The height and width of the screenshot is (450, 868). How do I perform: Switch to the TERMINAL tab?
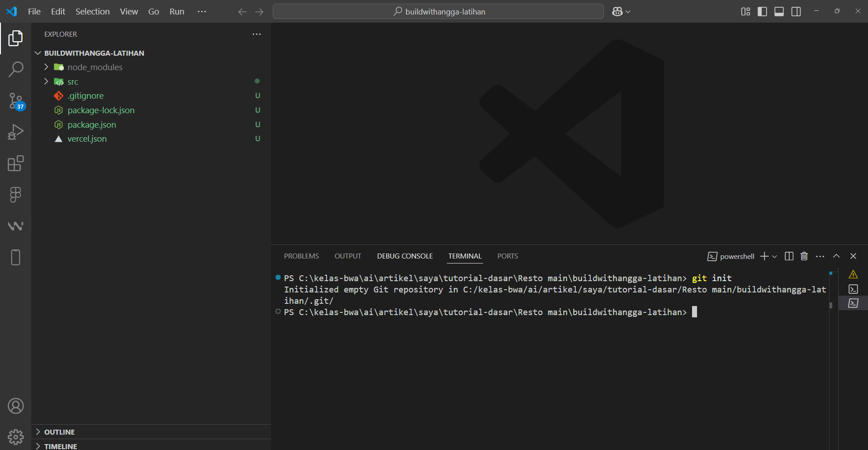coord(465,256)
